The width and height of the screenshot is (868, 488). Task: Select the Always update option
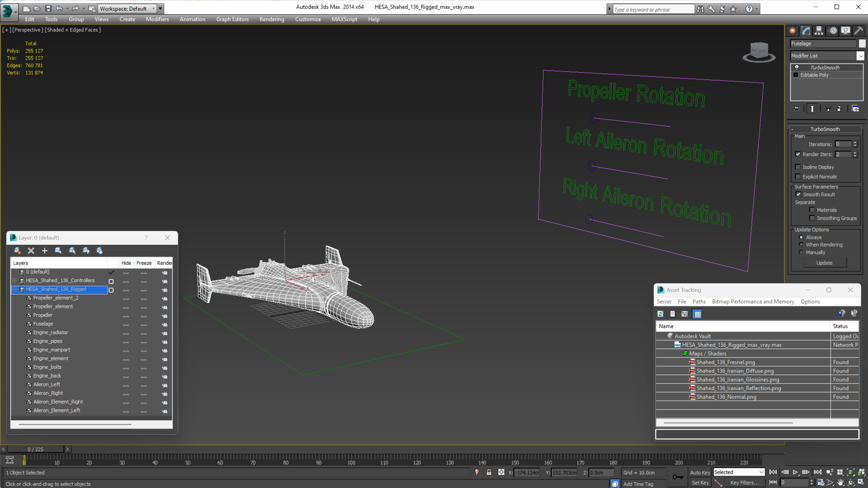pyautogui.click(x=801, y=237)
